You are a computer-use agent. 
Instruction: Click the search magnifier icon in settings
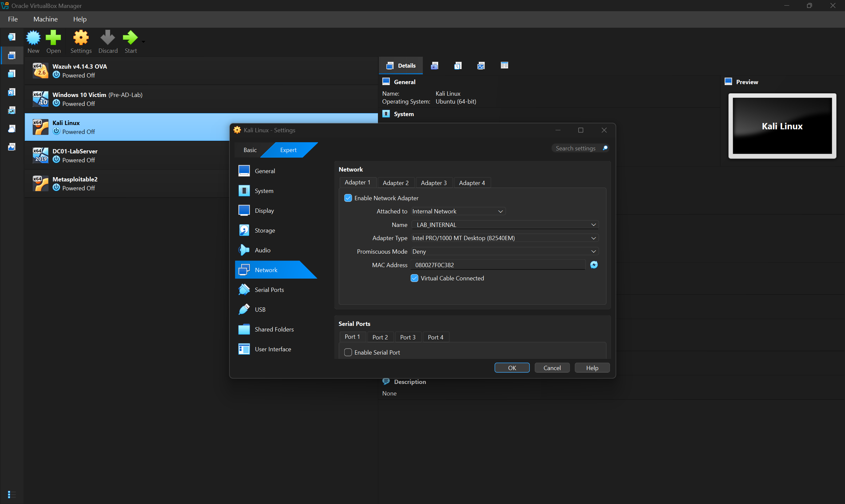tap(605, 148)
